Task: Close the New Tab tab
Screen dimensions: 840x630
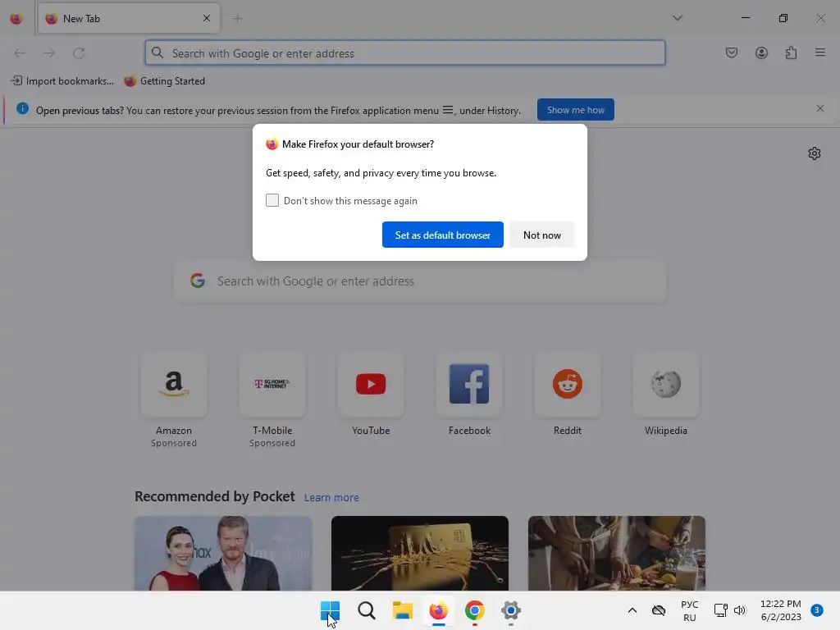Action: click(x=207, y=18)
